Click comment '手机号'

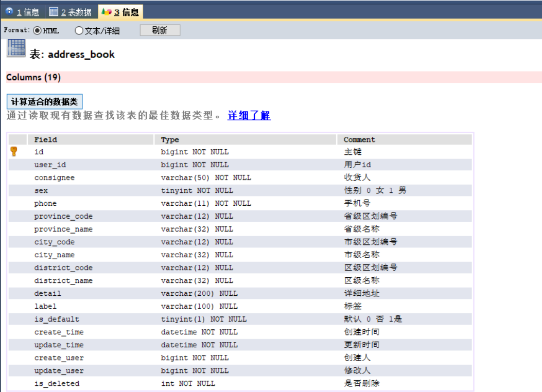click(357, 203)
